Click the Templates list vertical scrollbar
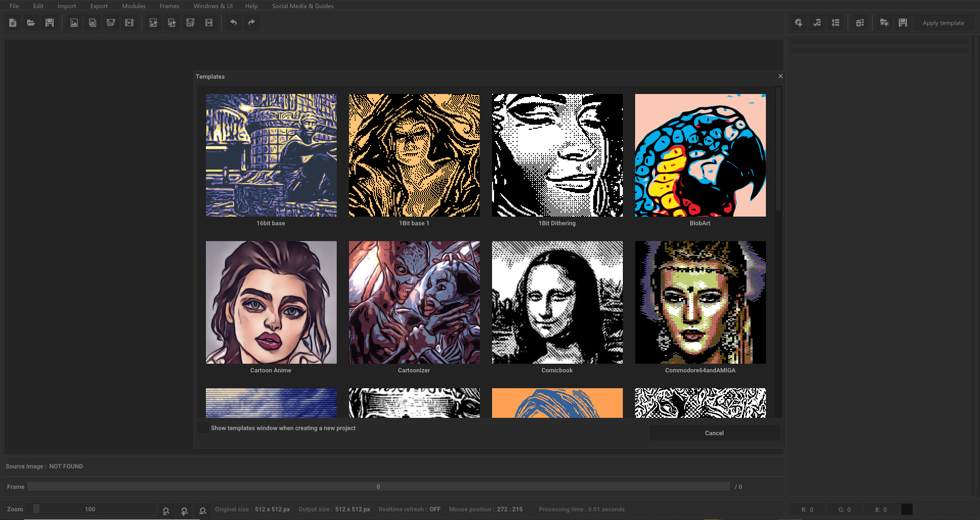The image size is (980, 520). point(778,148)
